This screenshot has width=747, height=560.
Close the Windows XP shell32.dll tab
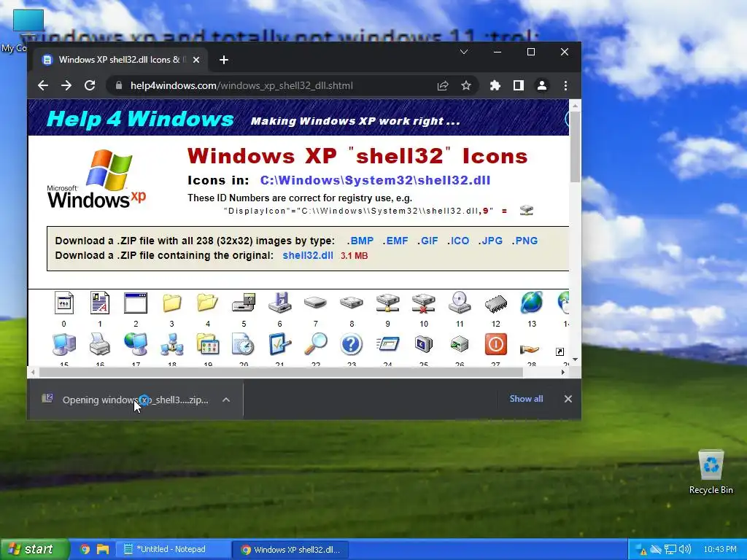pos(196,60)
